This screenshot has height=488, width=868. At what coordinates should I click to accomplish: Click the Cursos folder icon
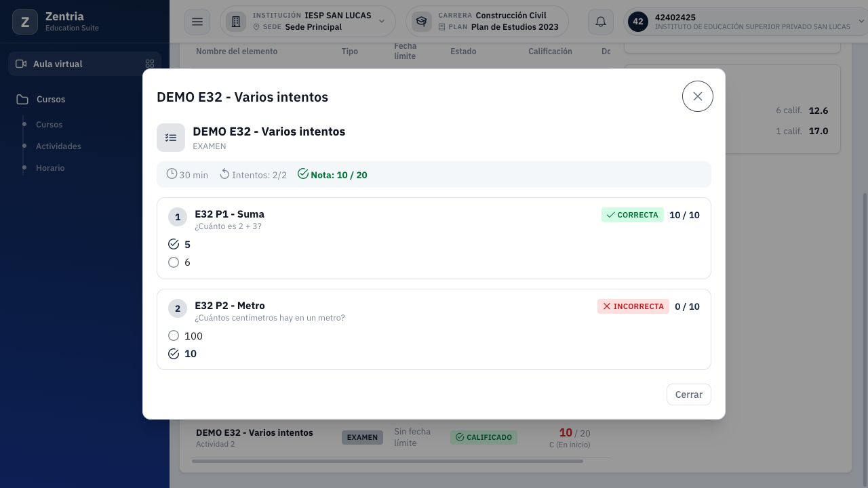pos(22,99)
